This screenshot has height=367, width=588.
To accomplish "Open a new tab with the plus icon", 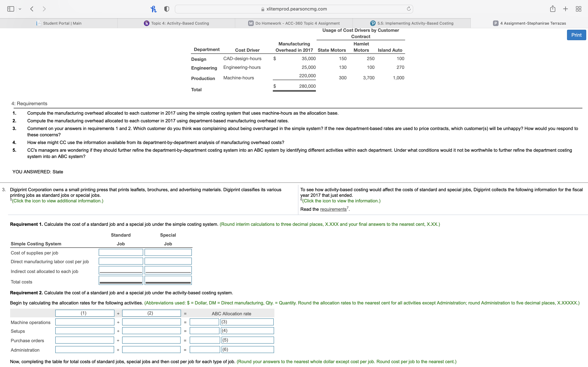I will (565, 9).
